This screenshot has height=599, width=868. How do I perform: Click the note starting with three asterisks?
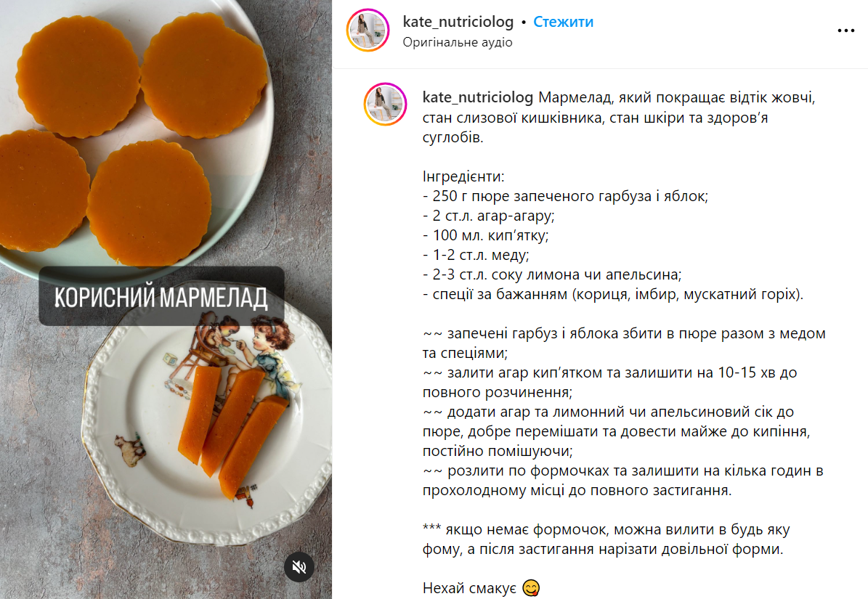coord(607,539)
